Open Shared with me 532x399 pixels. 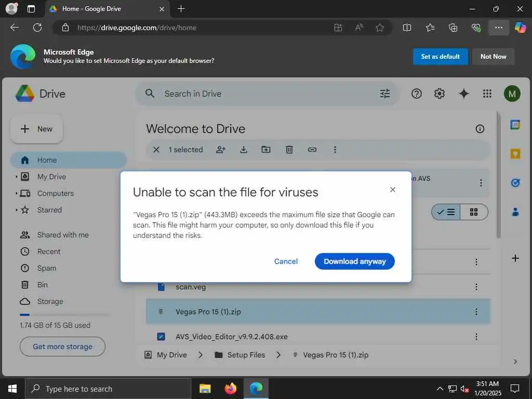coord(63,235)
